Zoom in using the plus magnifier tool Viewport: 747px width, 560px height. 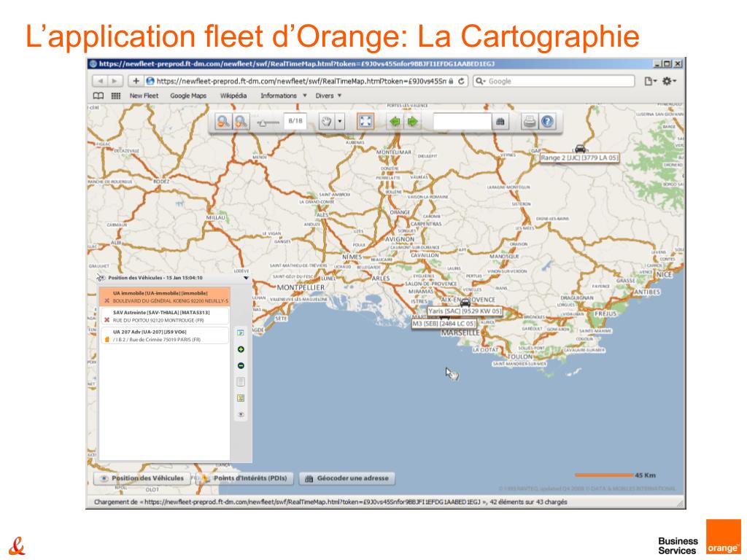tap(241, 122)
